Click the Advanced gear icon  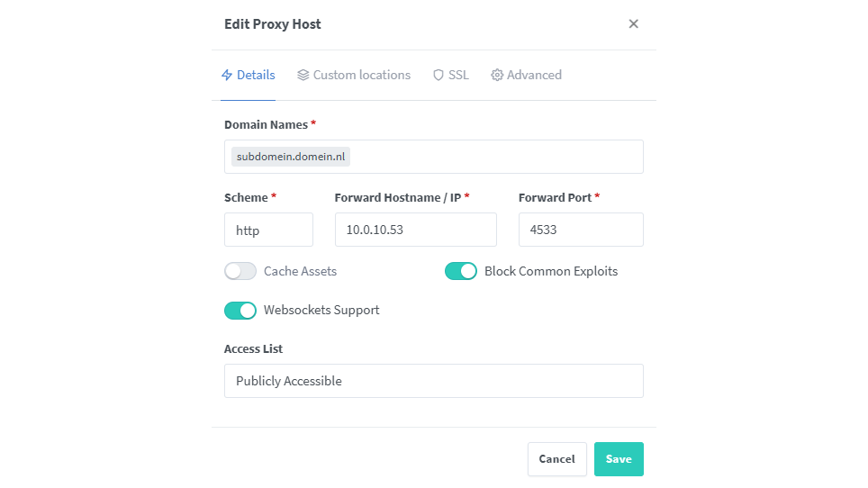click(497, 76)
